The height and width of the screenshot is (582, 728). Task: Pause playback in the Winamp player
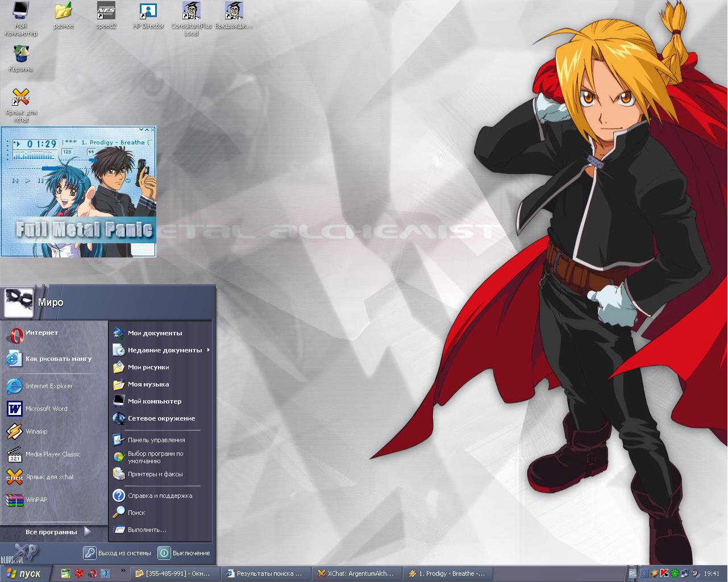click(40, 181)
